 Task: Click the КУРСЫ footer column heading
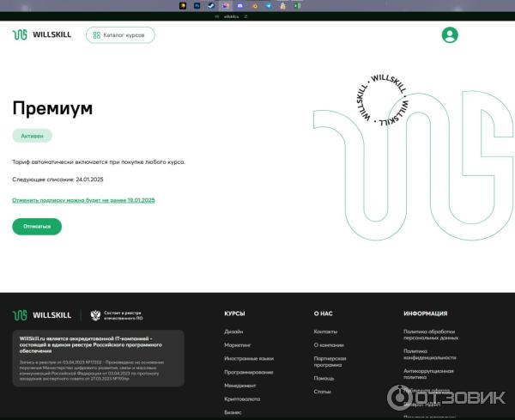click(x=234, y=313)
